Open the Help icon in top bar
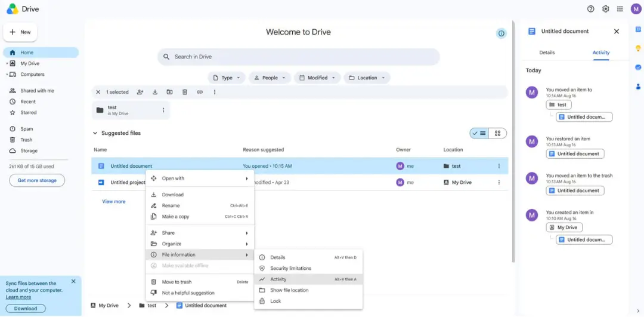This screenshot has width=644, height=317. [590, 9]
